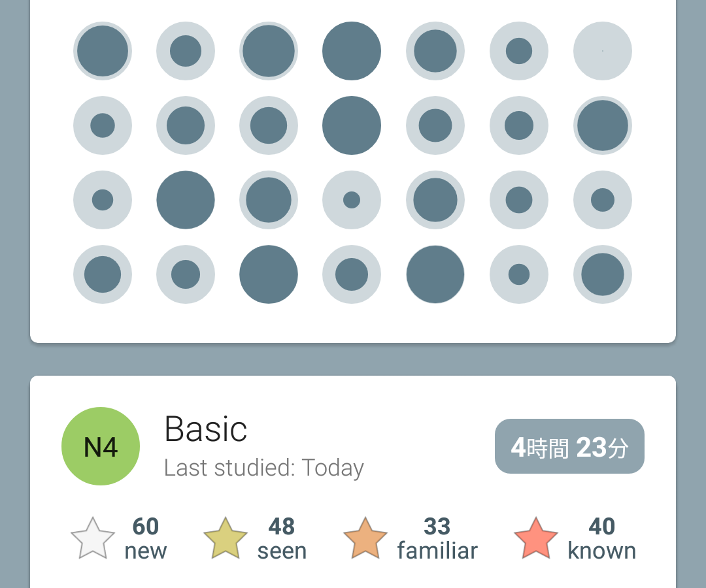This screenshot has height=588, width=706.
Task: Click third-row circle with the tiniest center dot
Action: [352, 200]
